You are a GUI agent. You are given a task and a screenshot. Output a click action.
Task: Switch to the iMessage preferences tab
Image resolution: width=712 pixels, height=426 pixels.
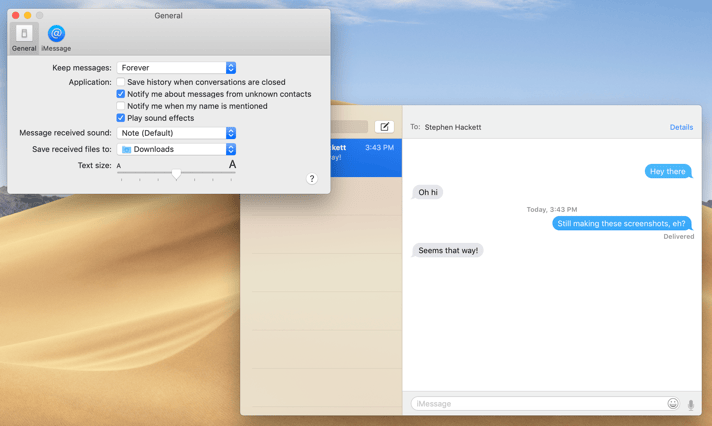pyautogui.click(x=56, y=39)
